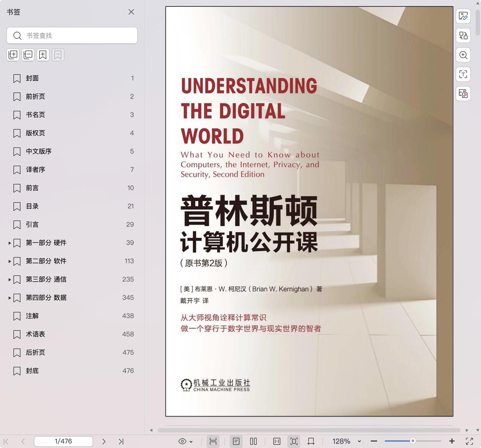The width and height of the screenshot is (481, 448).
Task: Expand 第四部分 数据 bookmark arrow
Action: pos(10,298)
